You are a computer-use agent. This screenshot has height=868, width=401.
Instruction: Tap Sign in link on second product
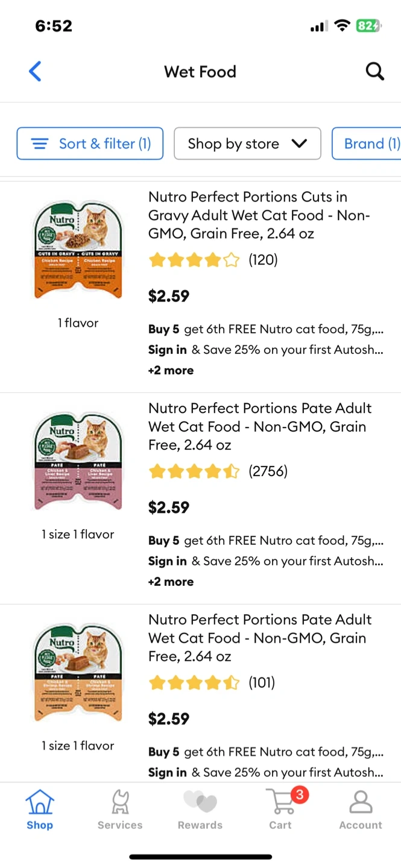168,561
